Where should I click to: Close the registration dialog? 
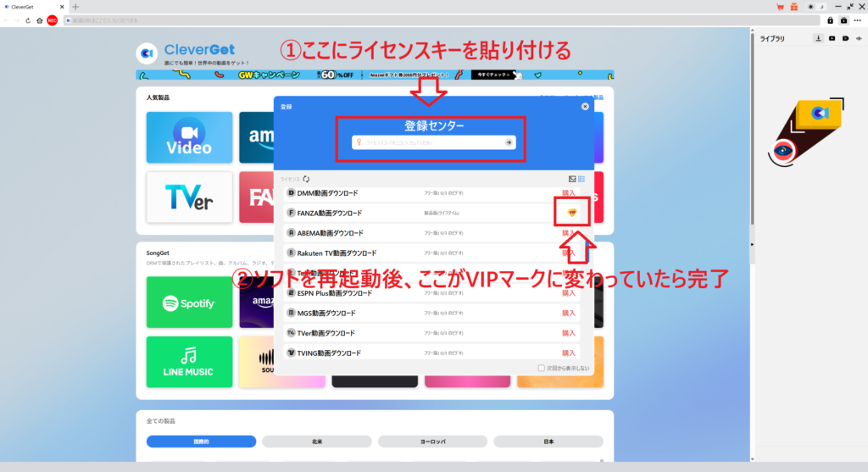585,106
